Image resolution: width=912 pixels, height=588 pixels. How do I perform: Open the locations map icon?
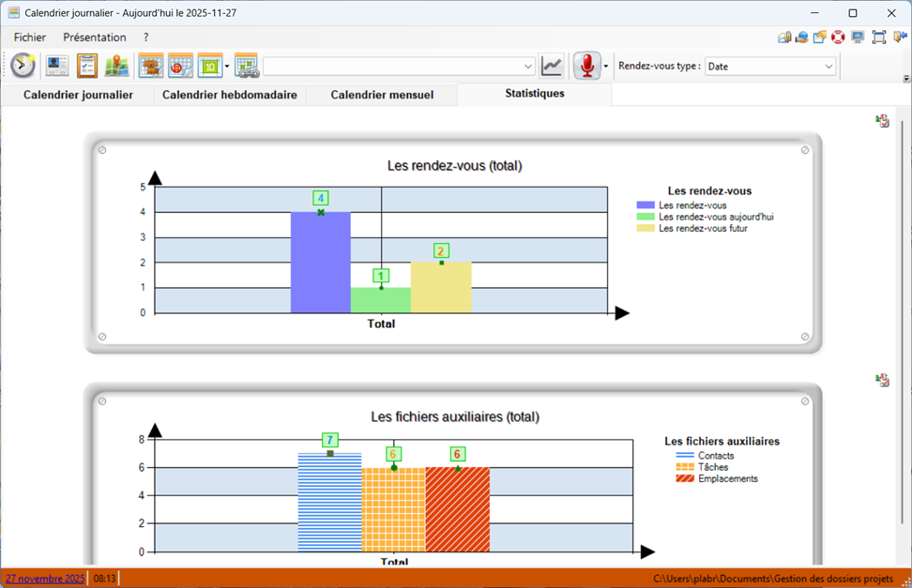click(x=116, y=66)
